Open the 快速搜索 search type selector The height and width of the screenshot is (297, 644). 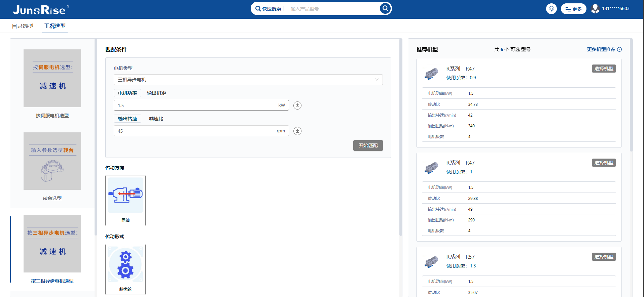269,9
